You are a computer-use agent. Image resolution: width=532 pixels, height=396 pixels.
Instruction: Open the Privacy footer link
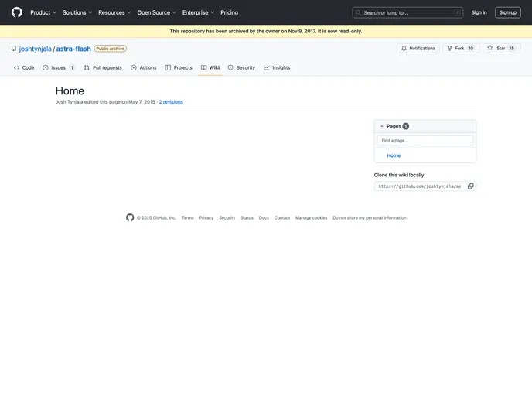(x=206, y=218)
